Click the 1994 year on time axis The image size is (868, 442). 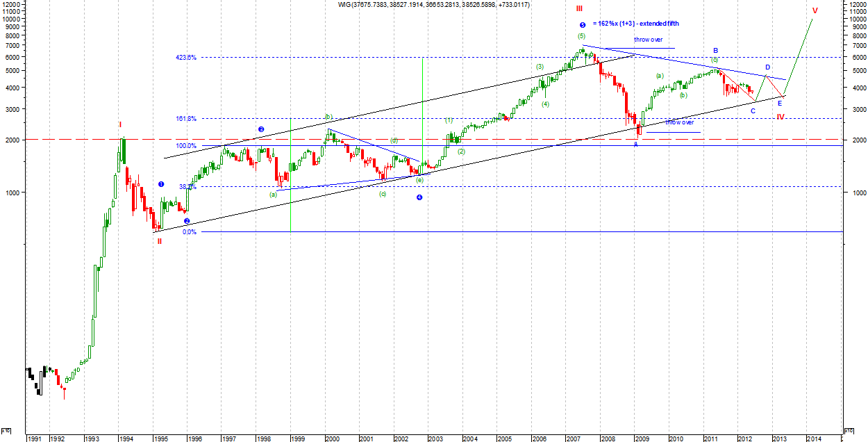(x=126, y=439)
